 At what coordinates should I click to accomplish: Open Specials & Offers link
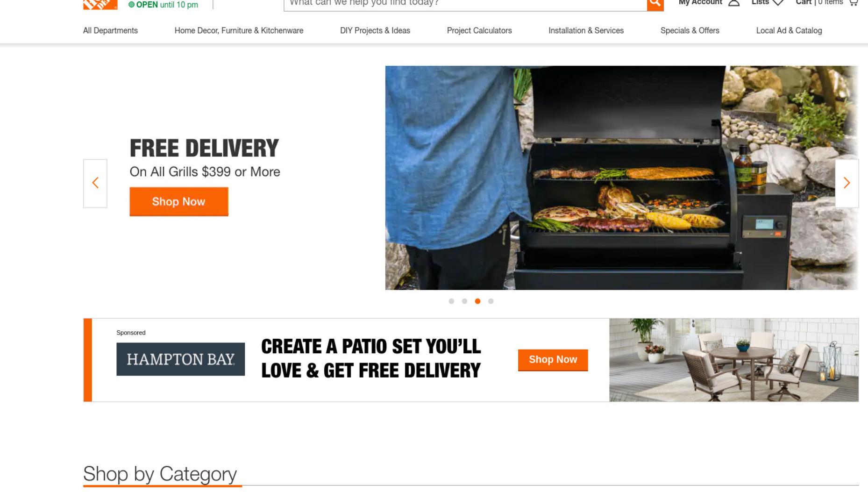coord(690,30)
